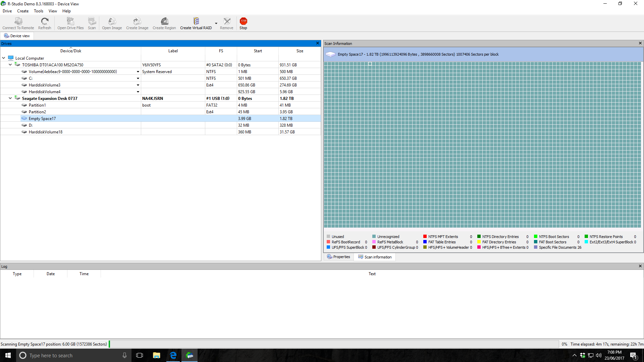The height and width of the screenshot is (362, 644).
Task: Open the Create menu
Action: 23,11
